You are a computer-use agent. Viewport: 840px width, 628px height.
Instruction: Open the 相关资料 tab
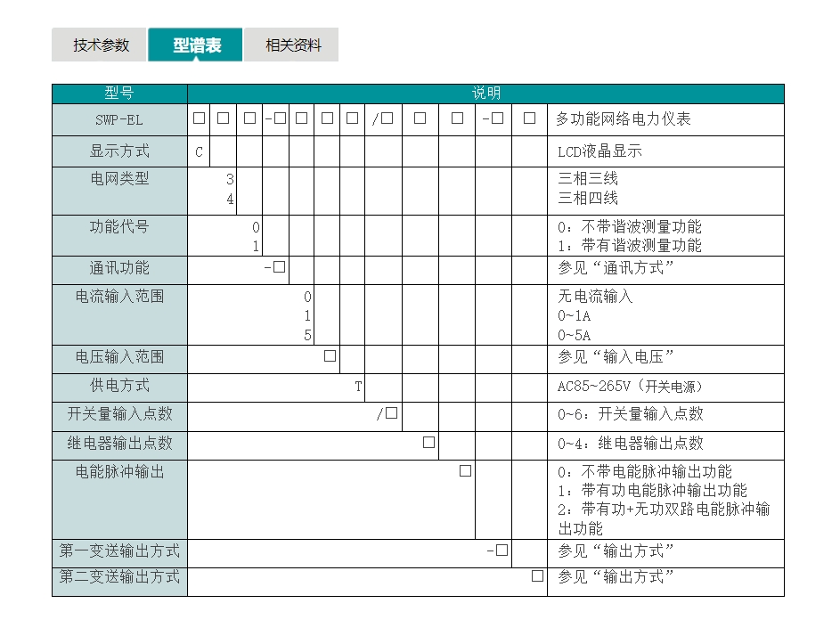click(x=292, y=45)
